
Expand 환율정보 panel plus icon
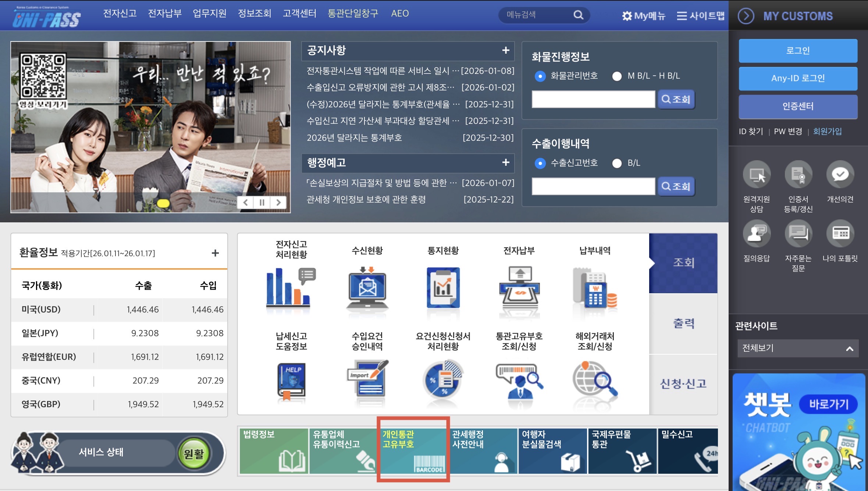(x=215, y=253)
